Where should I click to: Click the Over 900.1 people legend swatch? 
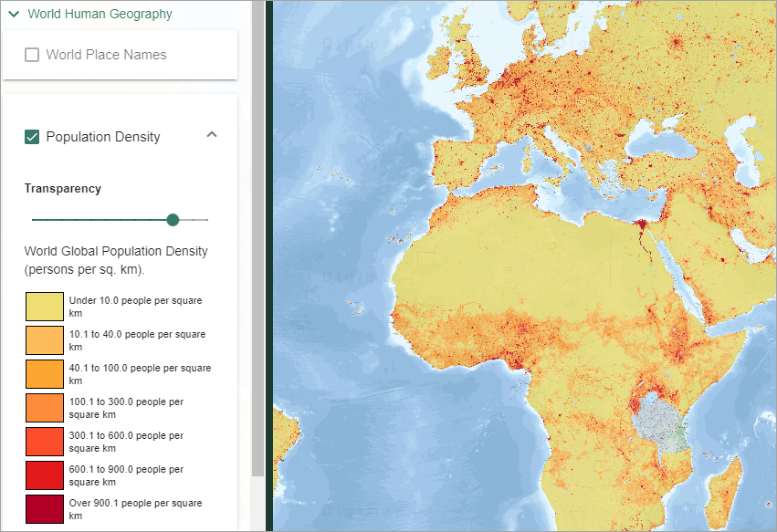click(x=44, y=508)
